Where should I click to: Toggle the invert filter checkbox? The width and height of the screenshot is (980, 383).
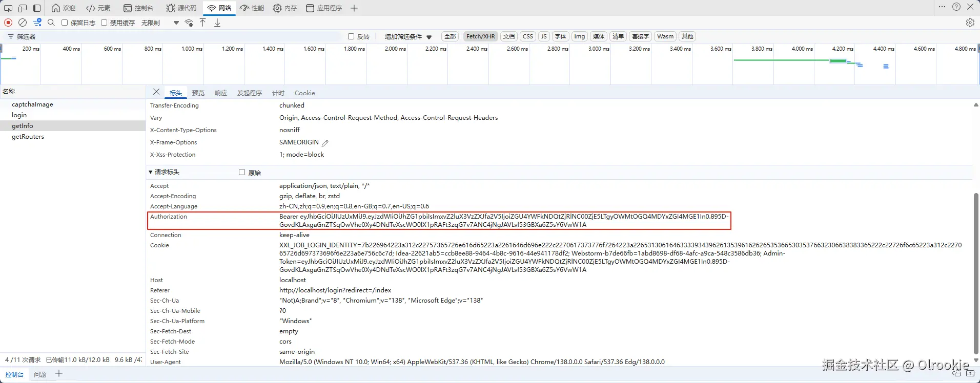pos(351,36)
